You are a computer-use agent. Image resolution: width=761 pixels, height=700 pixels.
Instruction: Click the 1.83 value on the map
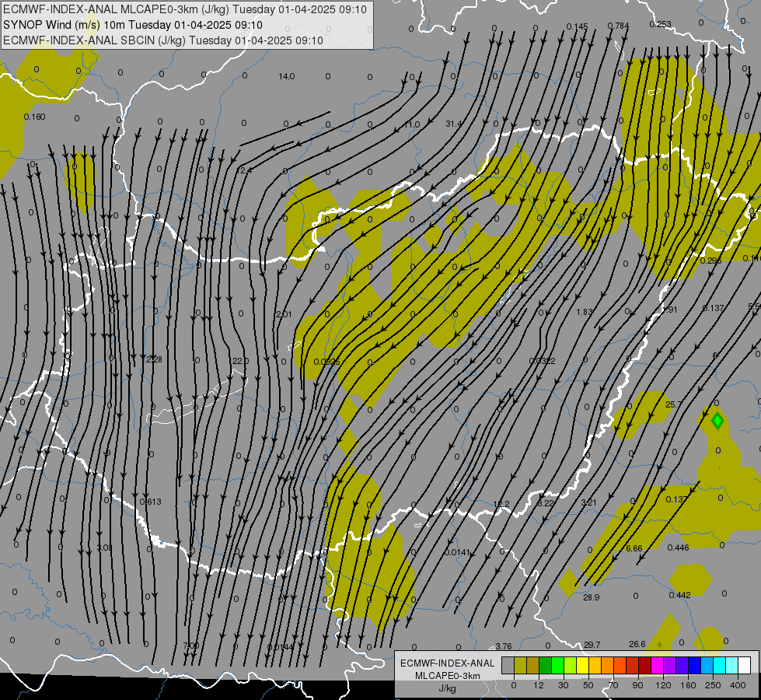point(585,312)
